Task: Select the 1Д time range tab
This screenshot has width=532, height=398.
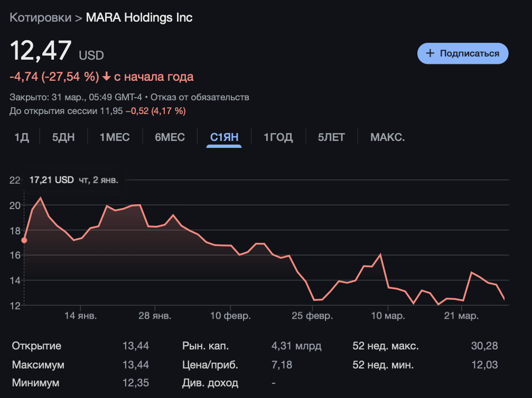Action: pyautogui.click(x=22, y=137)
